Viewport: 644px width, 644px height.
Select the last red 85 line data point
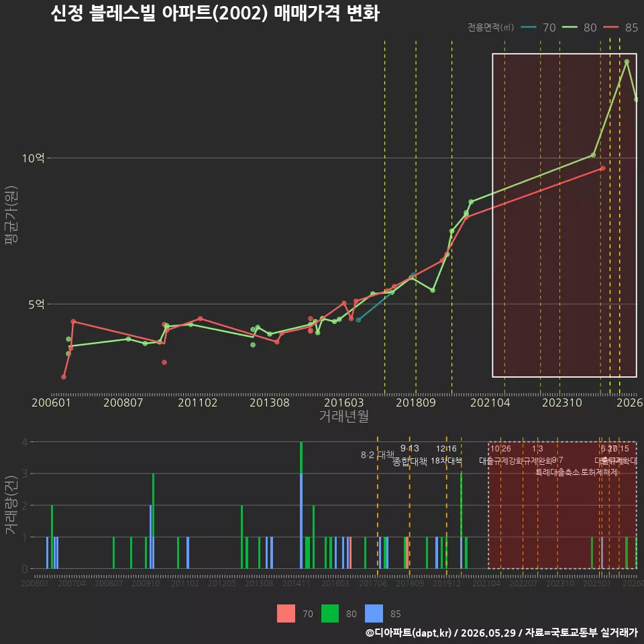(x=602, y=168)
